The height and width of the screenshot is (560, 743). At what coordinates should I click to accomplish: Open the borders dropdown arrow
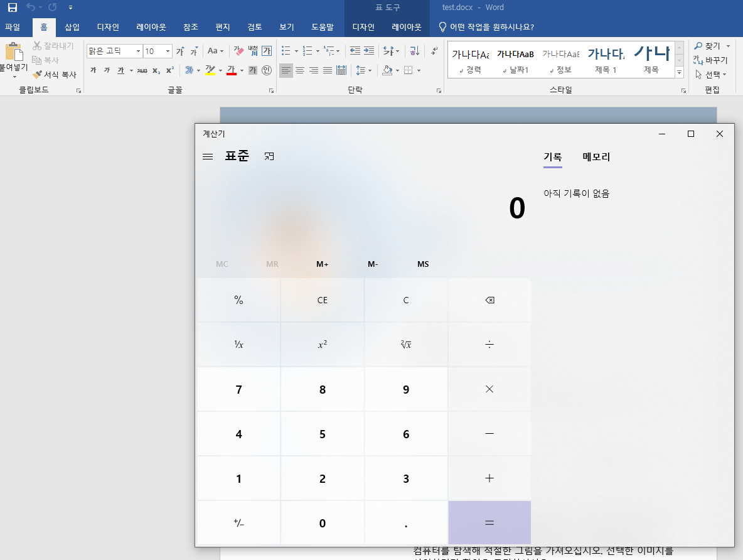click(419, 71)
